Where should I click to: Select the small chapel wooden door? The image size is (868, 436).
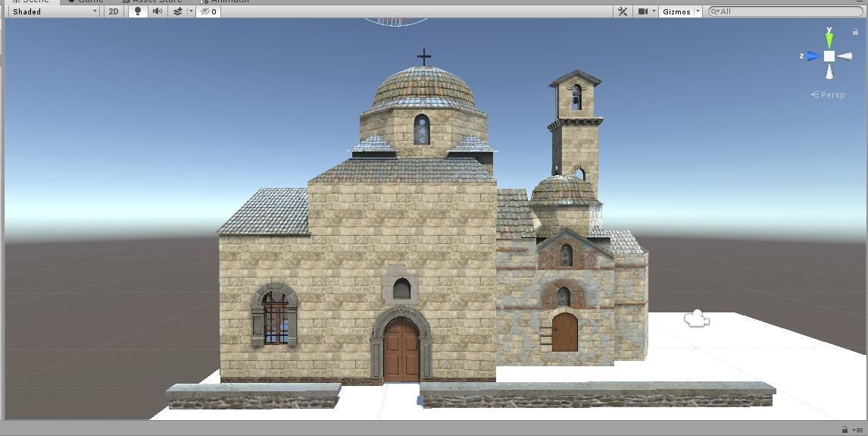tap(564, 332)
